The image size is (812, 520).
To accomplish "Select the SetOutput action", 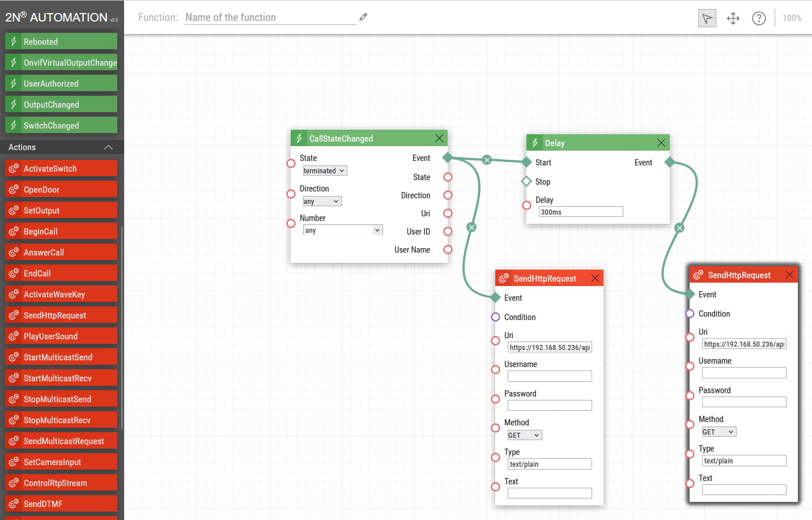I will (x=61, y=210).
